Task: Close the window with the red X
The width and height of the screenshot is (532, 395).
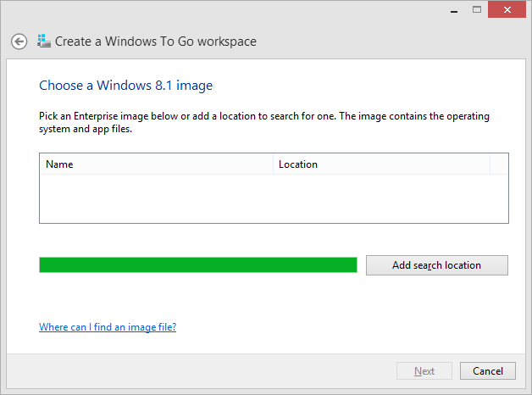Action: coord(507,8)
